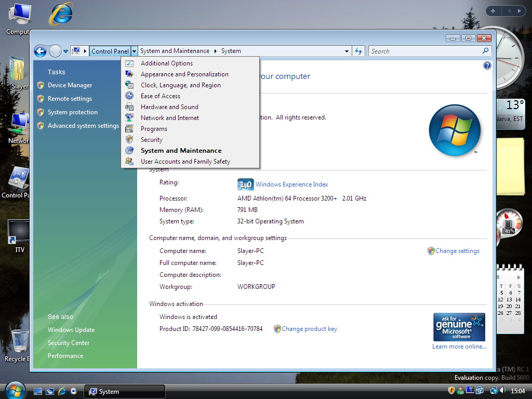Viewport: 532px width, 399px height.
Task: Click the previous arrow in the sidebar controls
Action: [509, 11]
